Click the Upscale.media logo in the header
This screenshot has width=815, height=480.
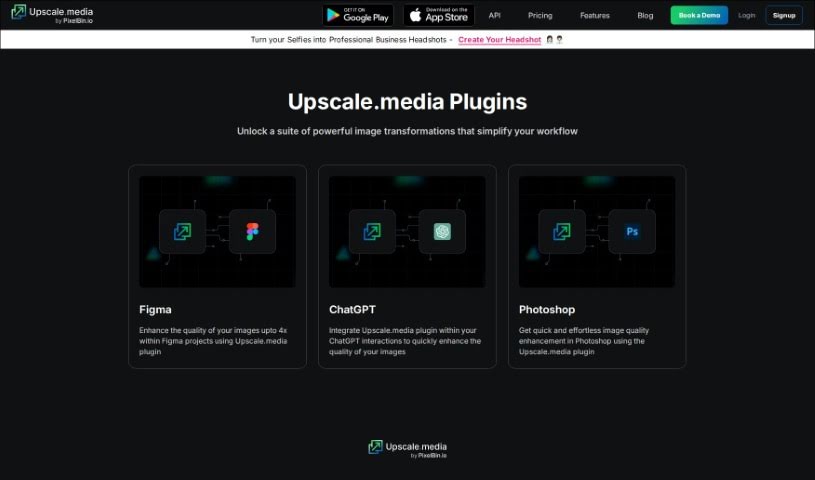(52, 15)
